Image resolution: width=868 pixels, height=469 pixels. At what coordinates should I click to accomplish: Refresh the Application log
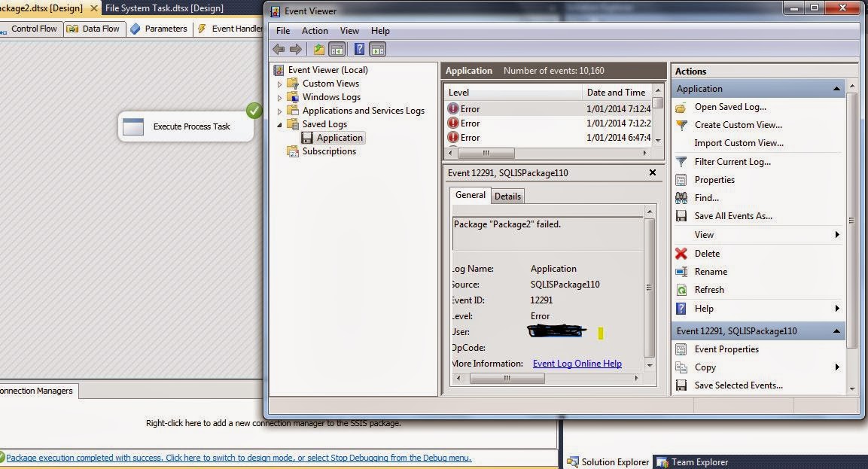pyautogui.click(x=711, y=289)
